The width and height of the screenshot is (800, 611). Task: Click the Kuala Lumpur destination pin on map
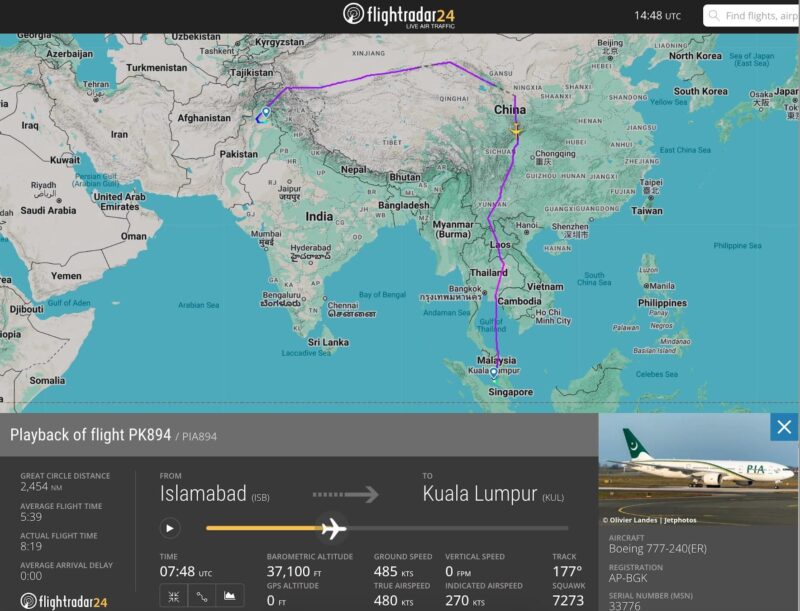493,373
